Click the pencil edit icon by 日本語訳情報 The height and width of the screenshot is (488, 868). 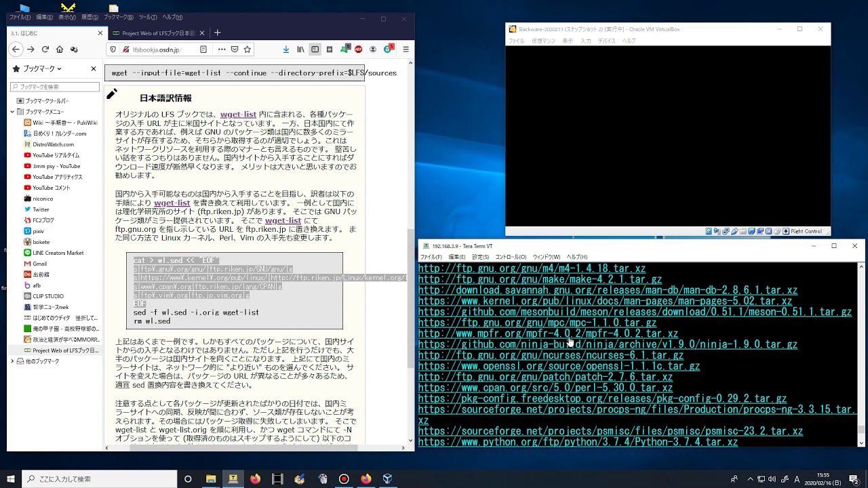tap(112, 94)
